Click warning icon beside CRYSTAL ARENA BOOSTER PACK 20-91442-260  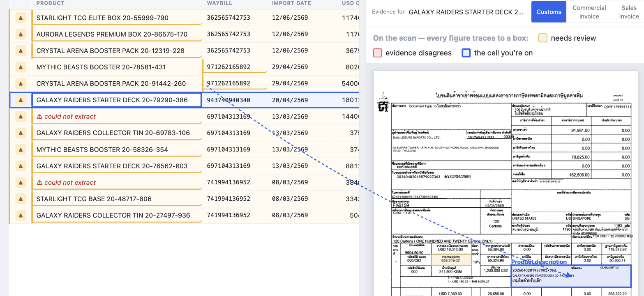[x=21, y=83]
